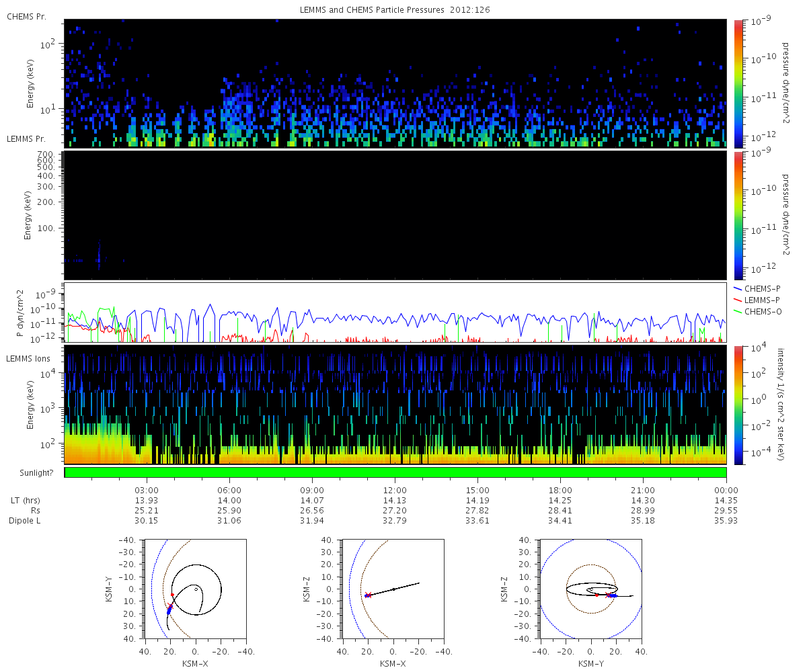Open the KSM-Y versus KSM-Z orbit plot

[x=590, y=589]
